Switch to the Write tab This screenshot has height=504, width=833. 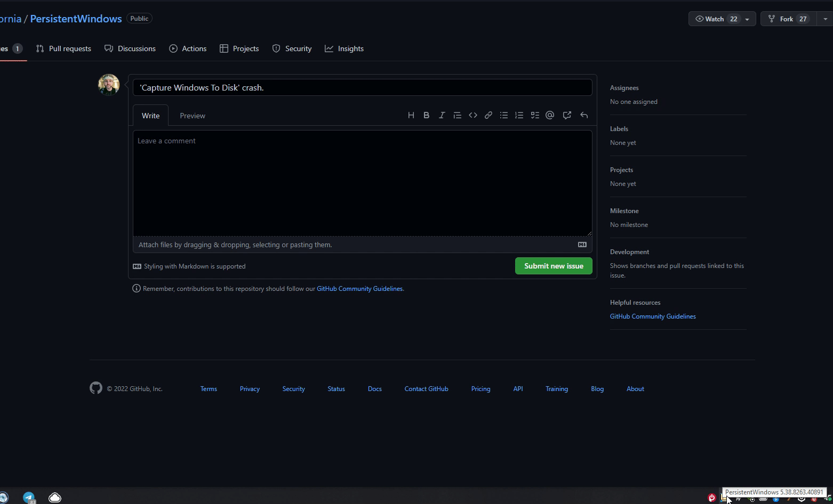point(150,116)
